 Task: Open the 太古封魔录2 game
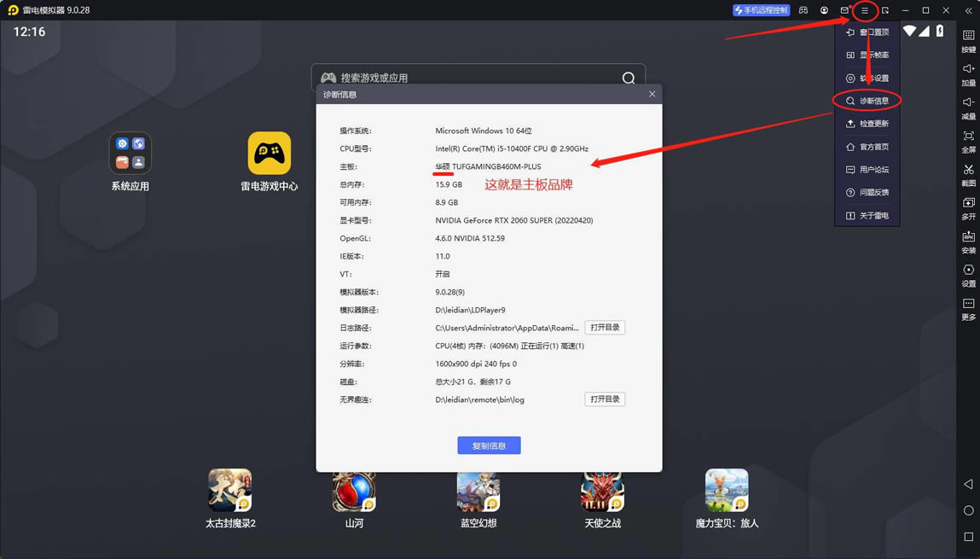pyautogui.click(x=230, y=498)
